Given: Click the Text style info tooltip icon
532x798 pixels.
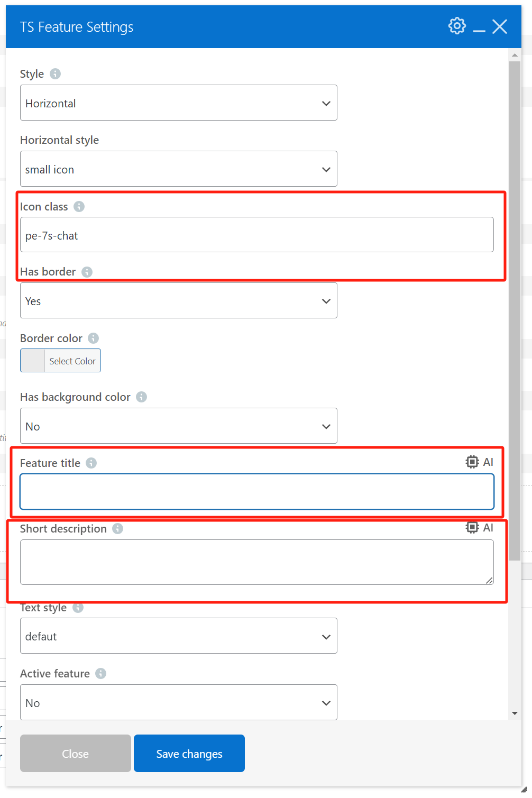Looking at the screenshot, I should pos(77,608).
